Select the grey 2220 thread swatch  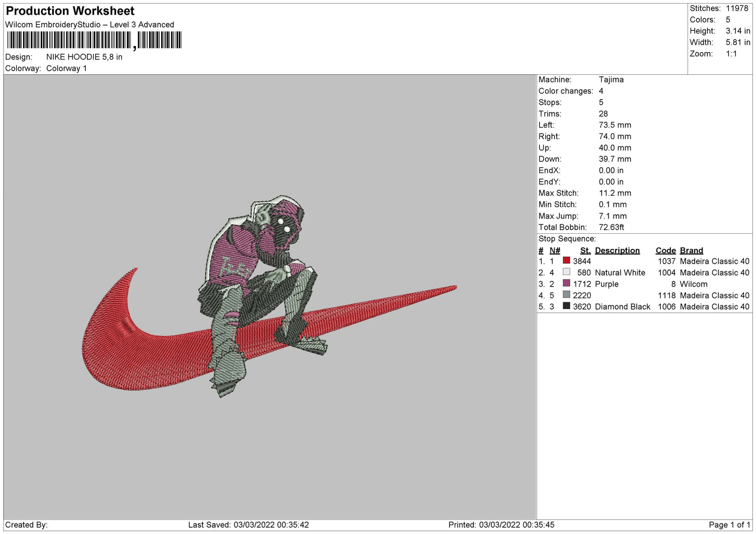(x=566, y=295)
